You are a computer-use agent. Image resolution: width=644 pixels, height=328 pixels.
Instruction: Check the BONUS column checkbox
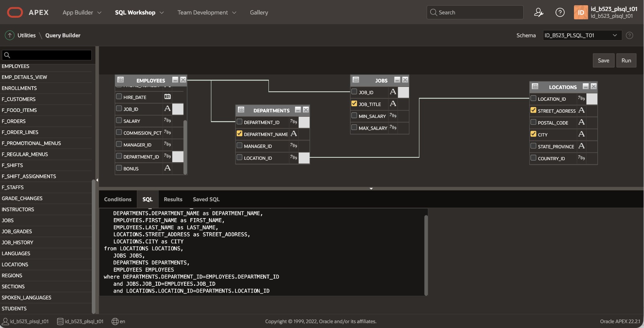(119, 168)
